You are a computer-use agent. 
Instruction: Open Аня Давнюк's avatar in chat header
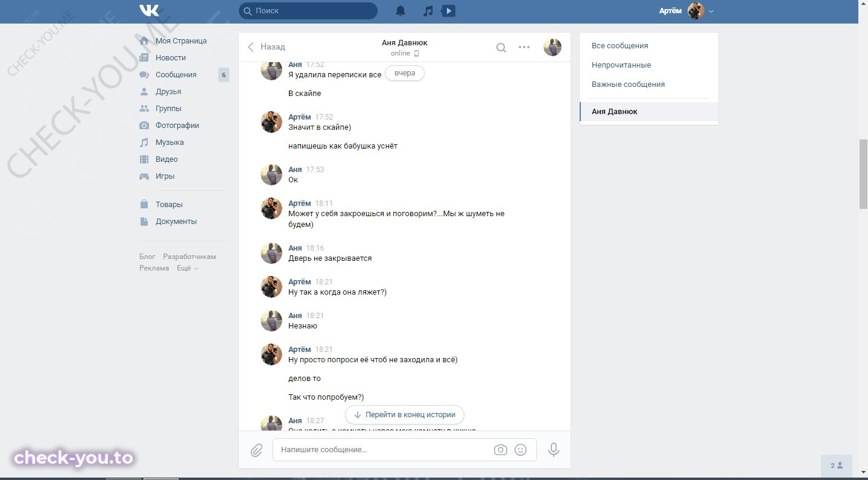[553, 47]
